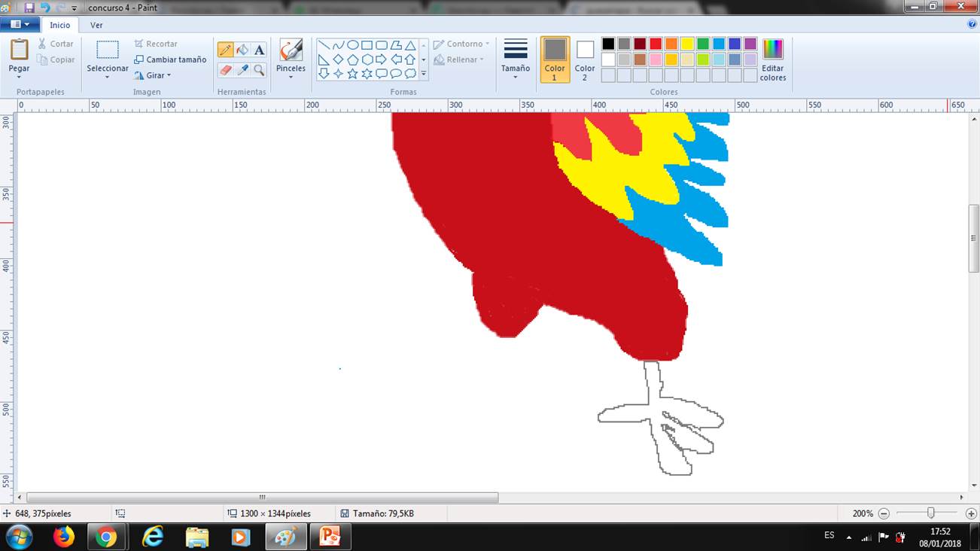Choose the hexagon shape
Screen dimensions: 980x551
tap(367, 59)
